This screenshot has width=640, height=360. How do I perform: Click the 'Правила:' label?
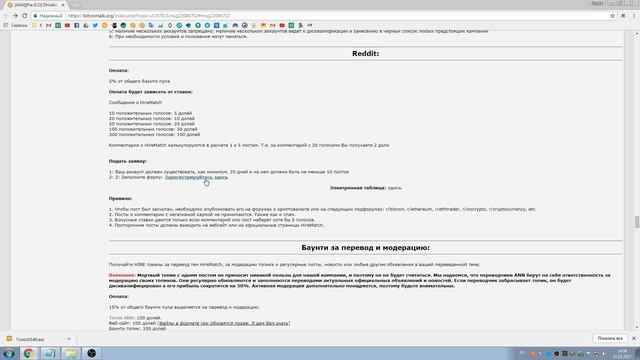coord(120,198)
